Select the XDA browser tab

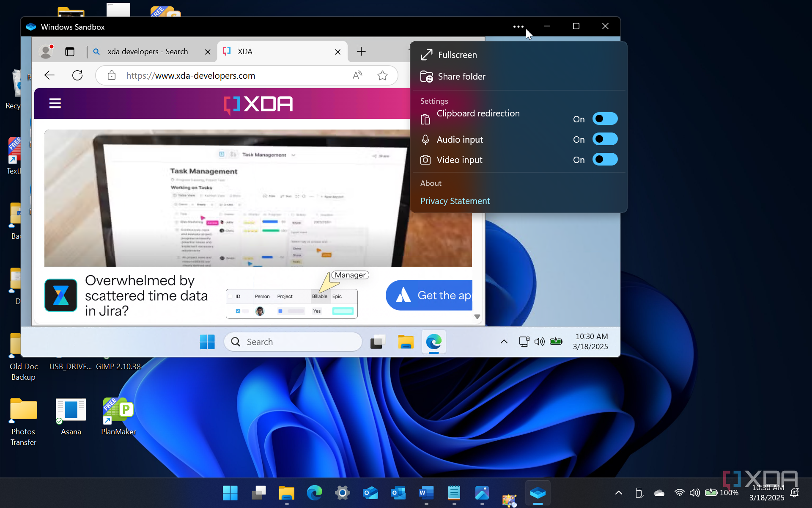[x=282, y=52]
